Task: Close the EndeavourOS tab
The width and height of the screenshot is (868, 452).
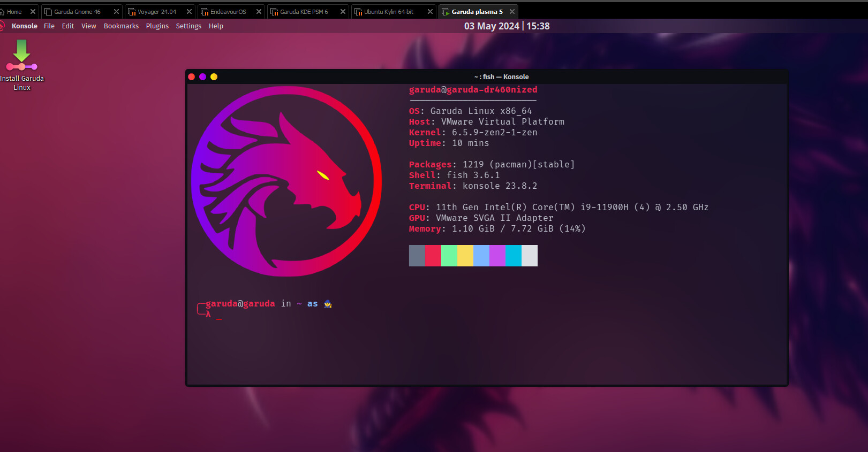Action: click(259, 11)
